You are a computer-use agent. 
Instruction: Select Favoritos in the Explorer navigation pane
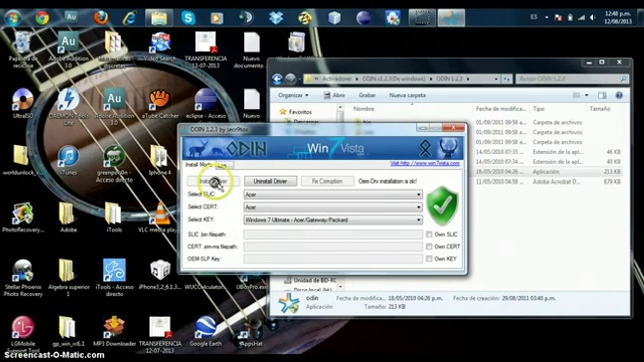(300, 112)
